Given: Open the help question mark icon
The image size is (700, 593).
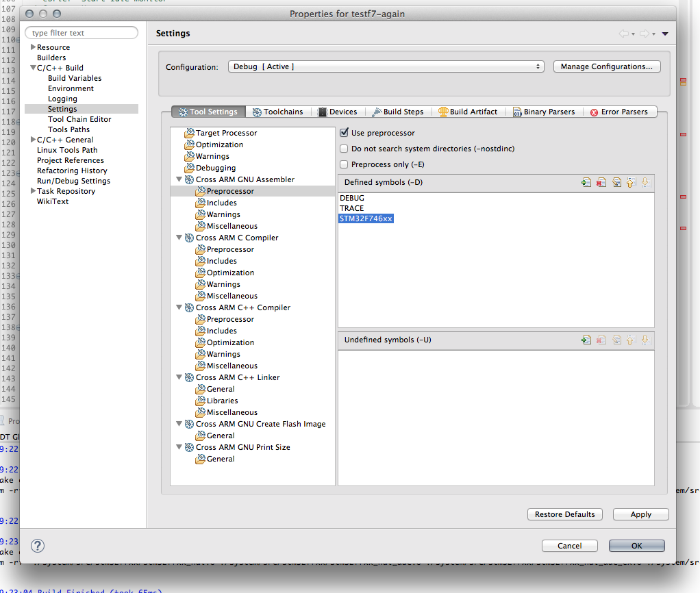Looking at the screenshot, I should pos(38,546).
